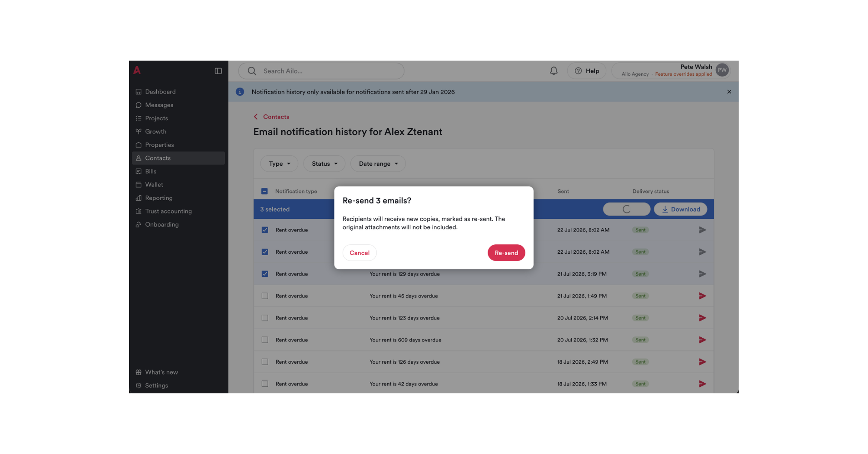
Task: Click the info icon in the banner
Action: coord(240,92)
